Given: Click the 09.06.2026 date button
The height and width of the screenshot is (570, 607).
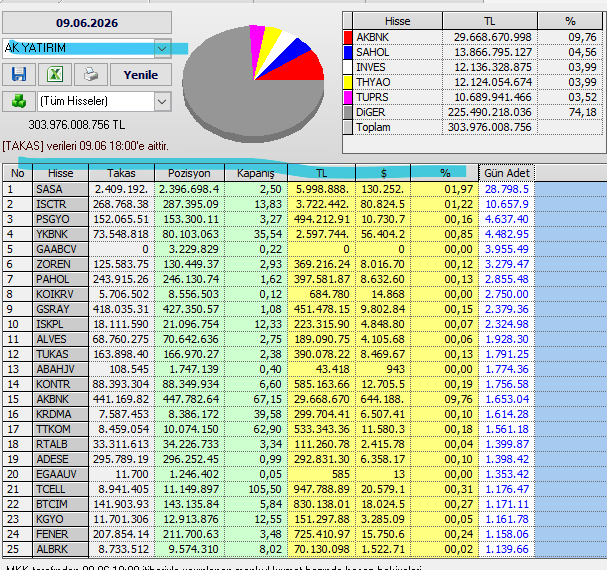Looking at the screenshot, I should pos(87,23).
